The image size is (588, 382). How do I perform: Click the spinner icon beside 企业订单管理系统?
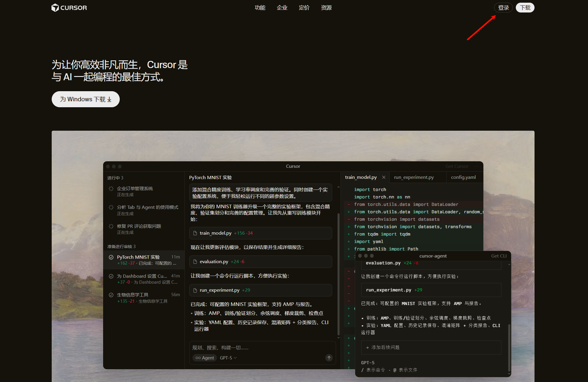[111, 188]
